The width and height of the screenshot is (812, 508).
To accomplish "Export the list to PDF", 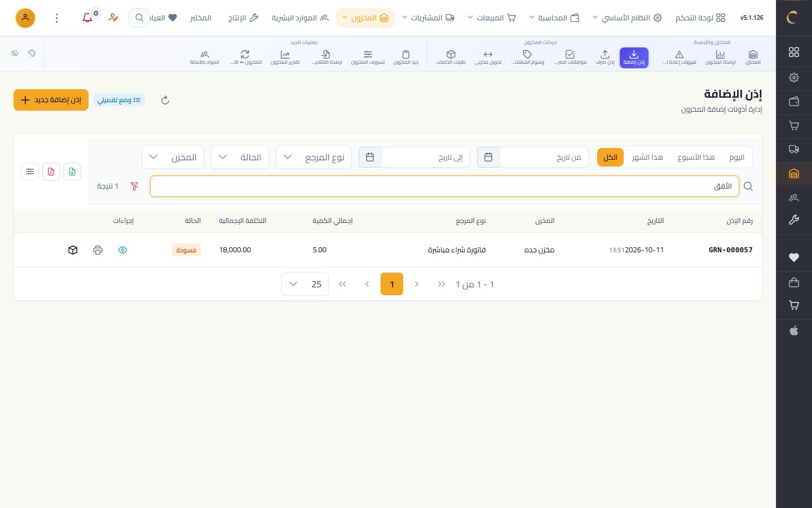I will point(51,172).
